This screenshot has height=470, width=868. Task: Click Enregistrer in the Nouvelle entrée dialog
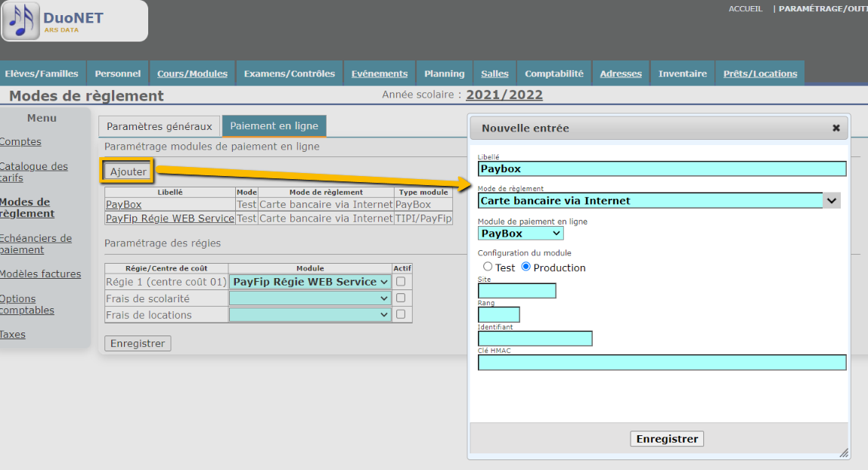point(667,438)
